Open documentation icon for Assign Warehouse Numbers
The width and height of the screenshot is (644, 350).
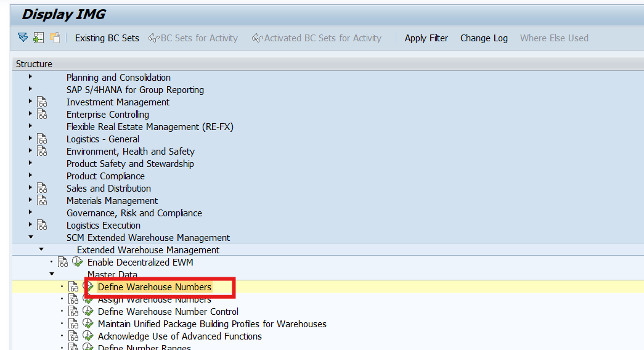point(73,299)
